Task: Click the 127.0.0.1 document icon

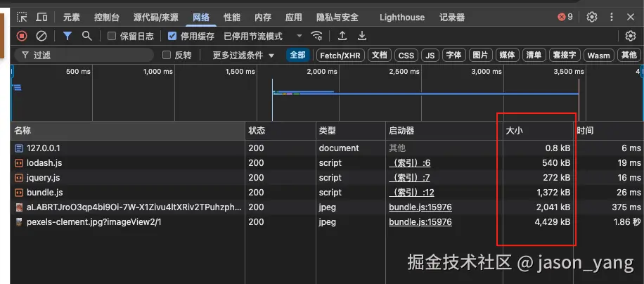Action: pyautogui.click(x=19, y=148)
